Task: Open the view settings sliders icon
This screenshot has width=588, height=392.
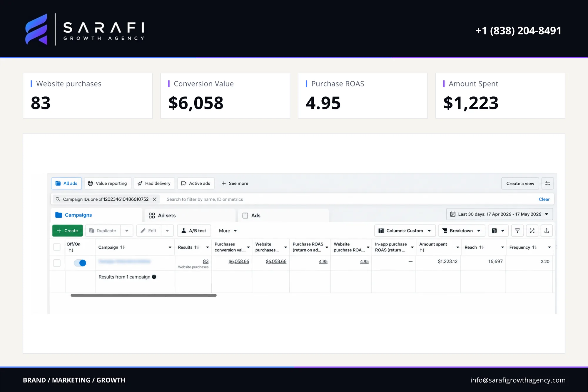Action: (547, 183)
